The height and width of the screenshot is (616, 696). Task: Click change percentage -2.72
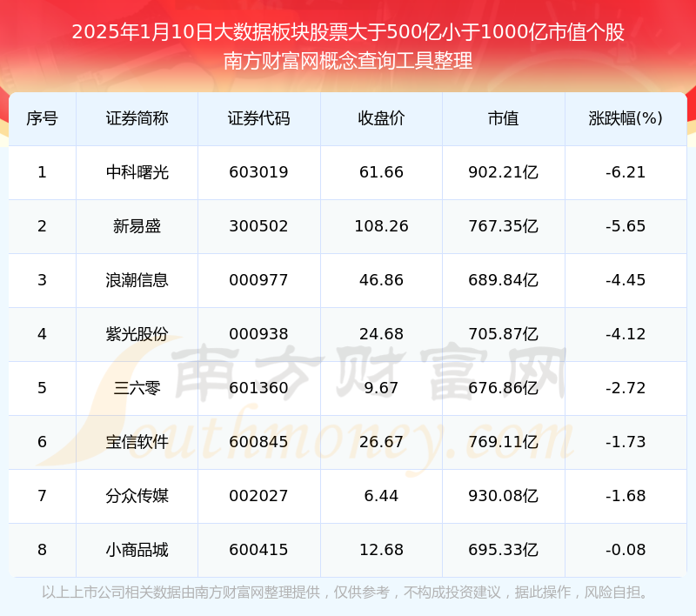pyautogui.click(x=626, y=388)
